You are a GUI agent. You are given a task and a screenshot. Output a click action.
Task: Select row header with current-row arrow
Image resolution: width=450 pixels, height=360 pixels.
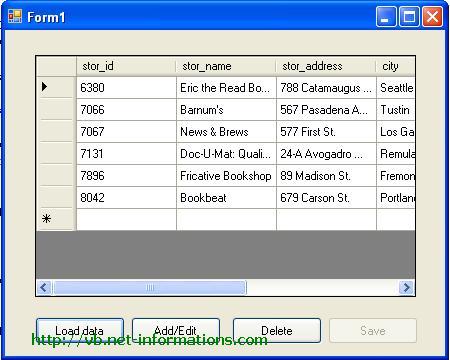pyautogui.click(x=56, y=87)
